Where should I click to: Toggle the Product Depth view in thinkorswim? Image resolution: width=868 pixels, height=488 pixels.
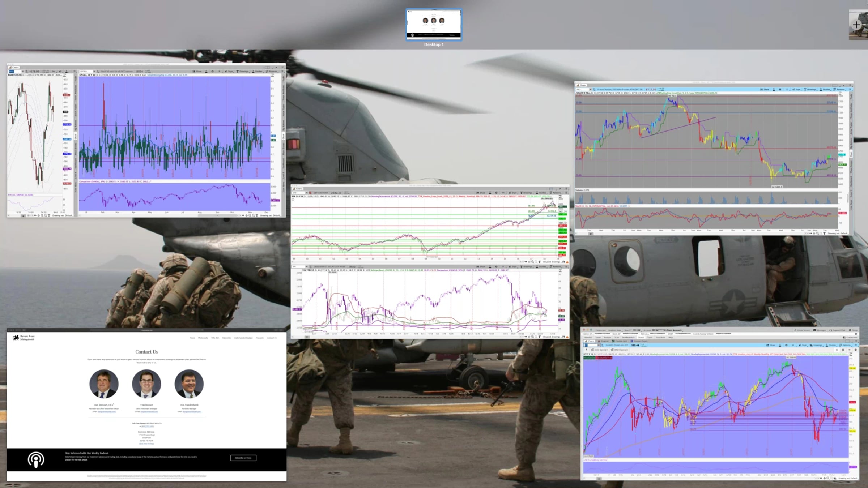(x=638, y=341)
